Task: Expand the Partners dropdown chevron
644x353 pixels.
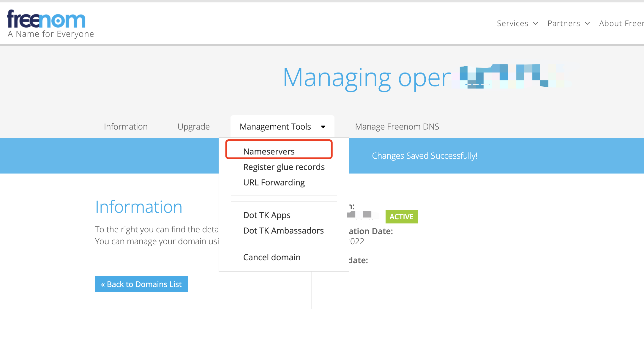Action: coord(587,23)
